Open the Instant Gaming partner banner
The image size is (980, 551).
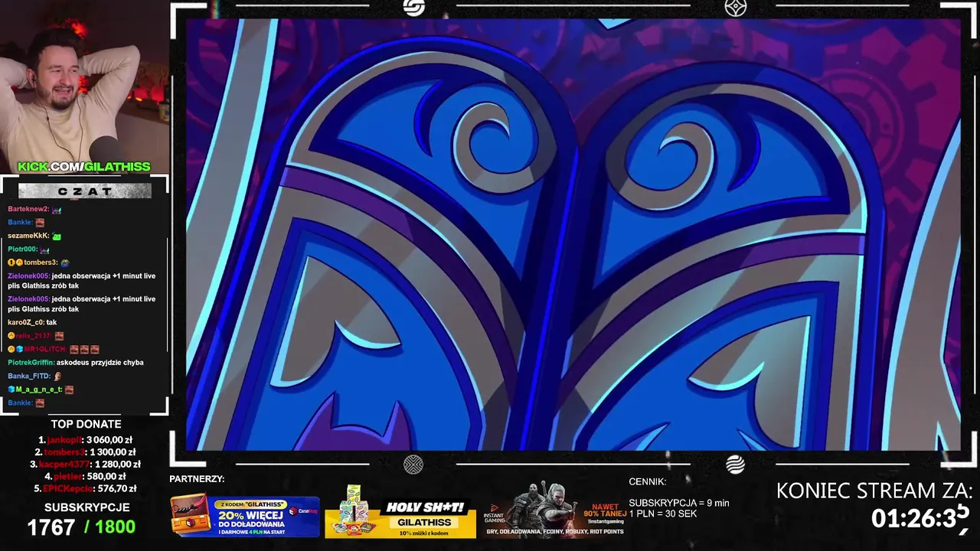click(x=556, y=510)
